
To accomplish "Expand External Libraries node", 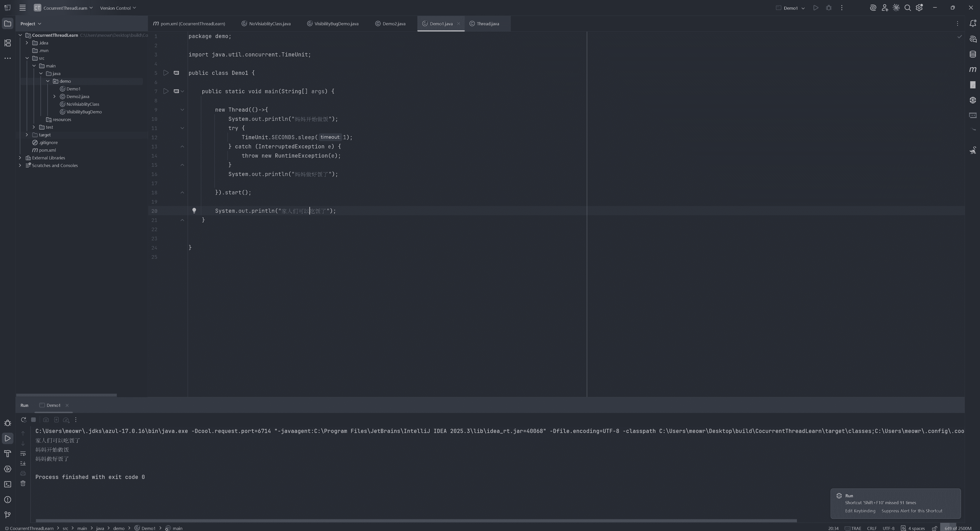I will click(20, 158).
